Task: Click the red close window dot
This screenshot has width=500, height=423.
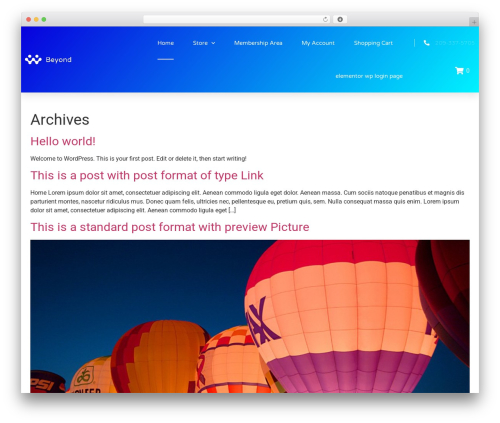Action: [29, 19]
